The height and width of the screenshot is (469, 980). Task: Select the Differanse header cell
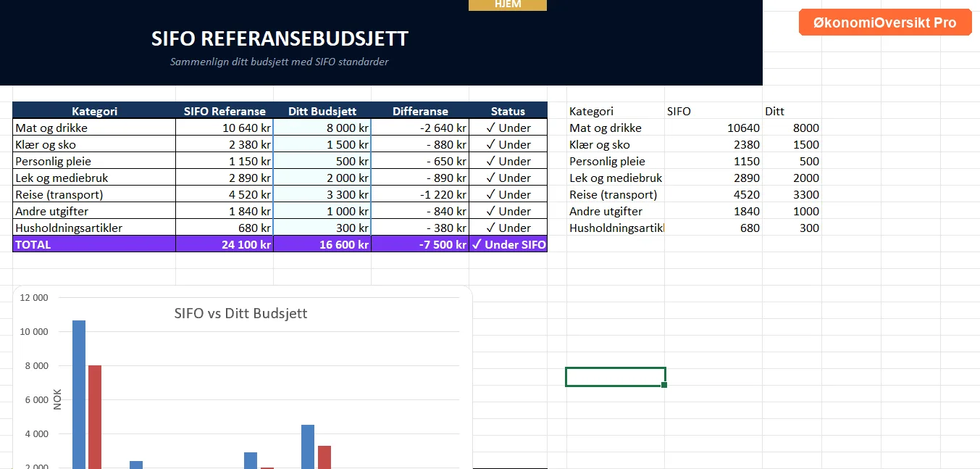point(420,111)
